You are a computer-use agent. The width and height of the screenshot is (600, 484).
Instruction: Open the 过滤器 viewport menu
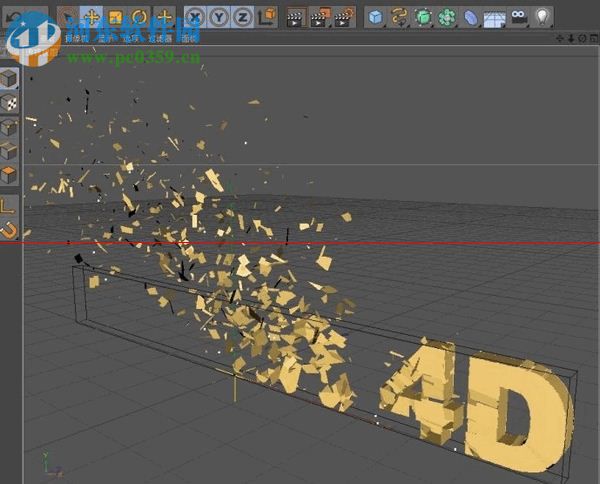(160, 39)
